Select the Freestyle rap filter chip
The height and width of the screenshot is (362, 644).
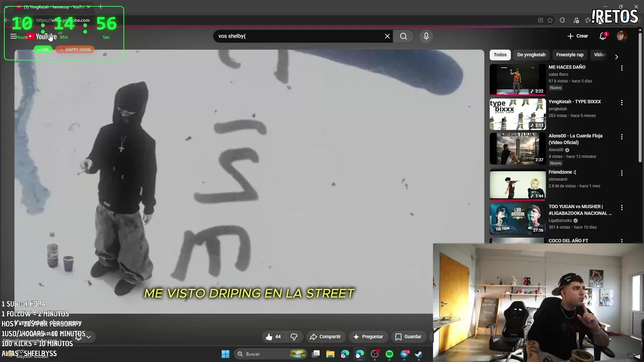pyautogui.click(x=570, y=55)
